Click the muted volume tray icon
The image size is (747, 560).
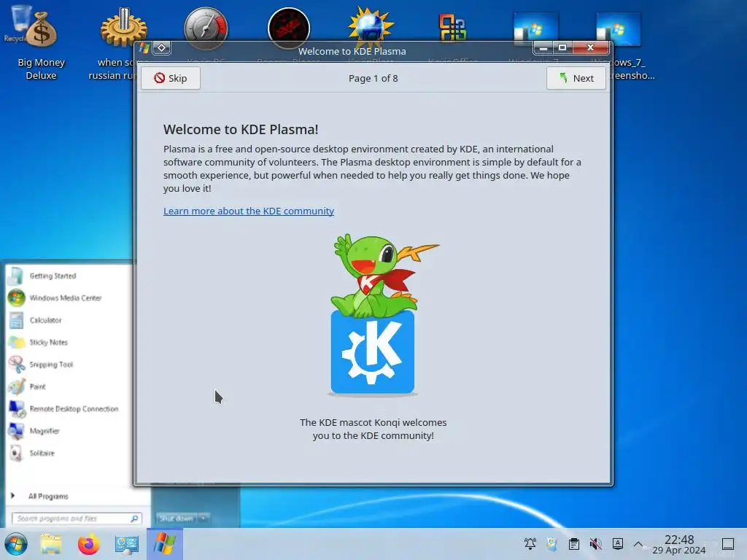pos(595,544)
